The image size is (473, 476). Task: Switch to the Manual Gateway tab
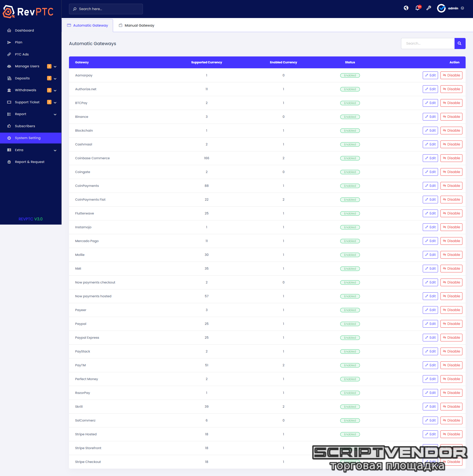click(x=137, y=25)
